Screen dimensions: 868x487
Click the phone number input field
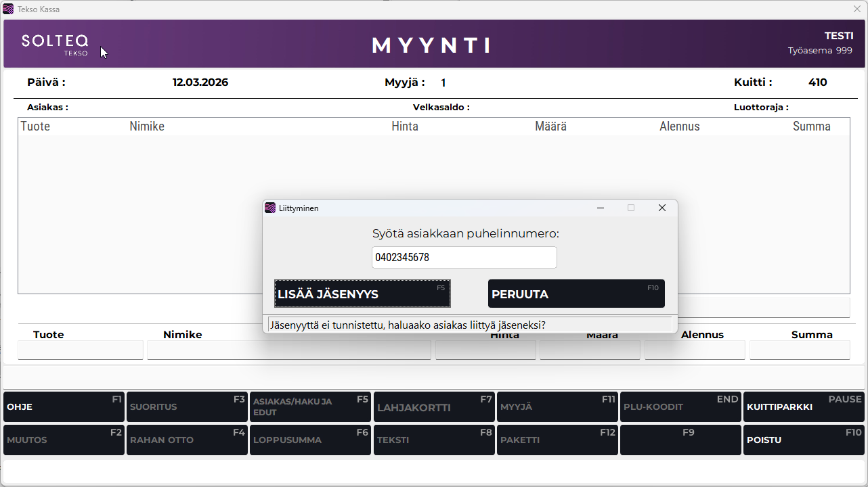464,258
